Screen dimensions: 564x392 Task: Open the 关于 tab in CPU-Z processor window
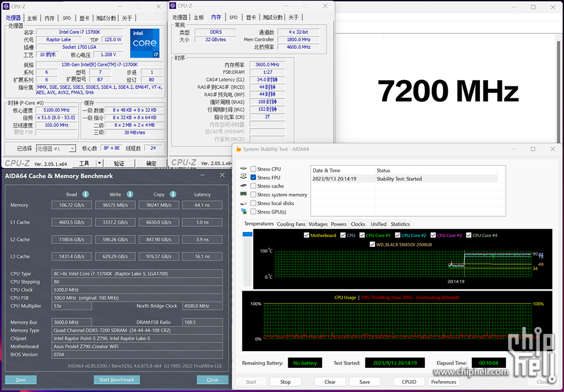(x=127, y=18)
